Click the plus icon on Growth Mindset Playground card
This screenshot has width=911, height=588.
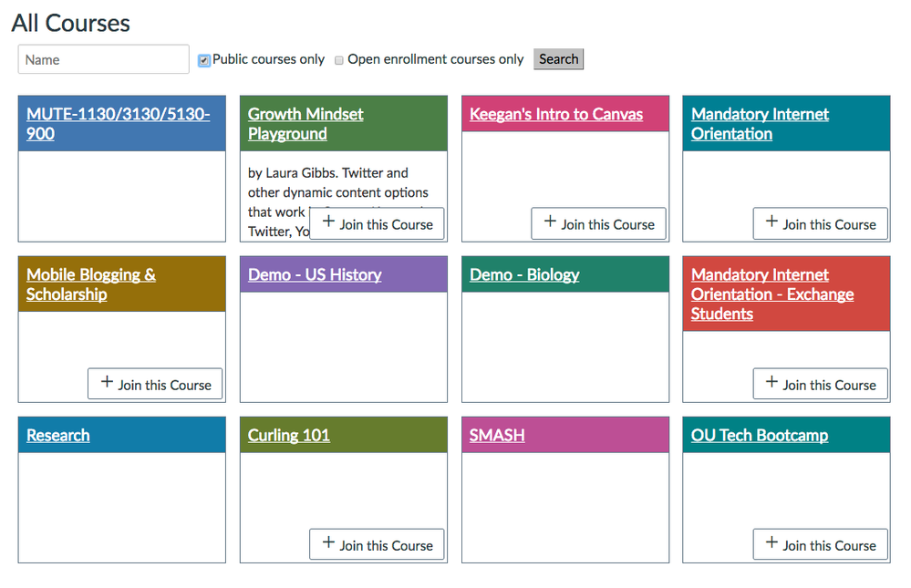(x=328, y=222)
